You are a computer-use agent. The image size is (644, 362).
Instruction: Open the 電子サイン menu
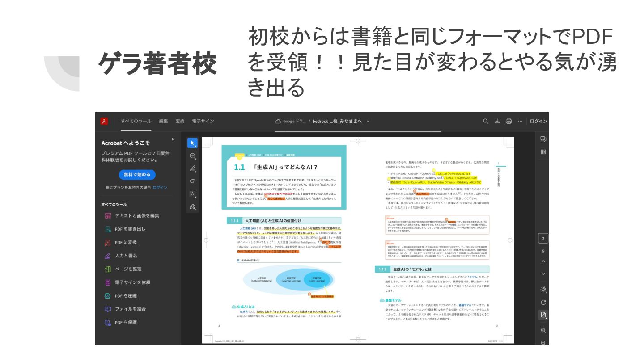click(203, 121)
